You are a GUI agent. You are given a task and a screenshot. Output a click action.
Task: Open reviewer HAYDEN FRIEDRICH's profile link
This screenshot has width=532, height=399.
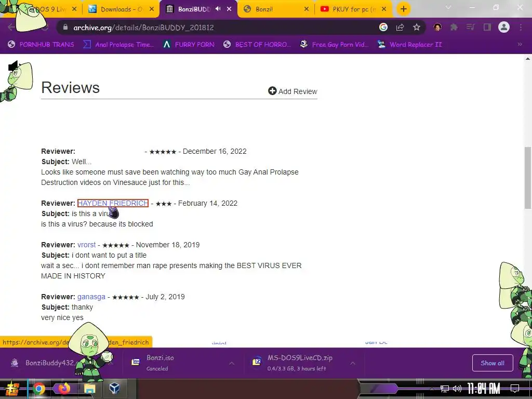[x=113, y=203]
